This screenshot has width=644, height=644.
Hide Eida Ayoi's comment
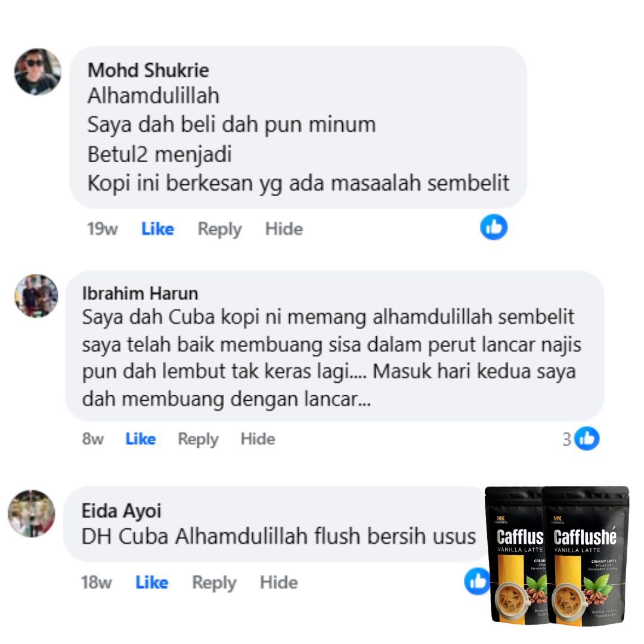click(279, 583)
